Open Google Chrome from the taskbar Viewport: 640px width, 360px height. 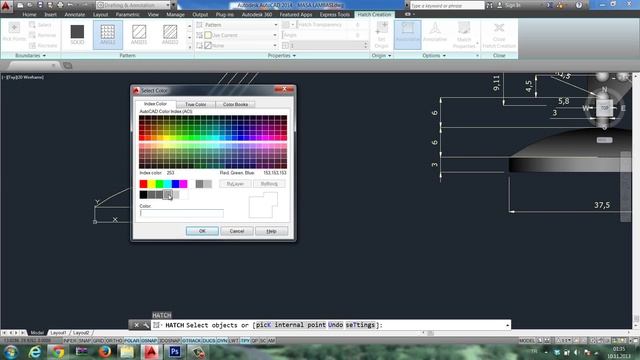point(58,351)
